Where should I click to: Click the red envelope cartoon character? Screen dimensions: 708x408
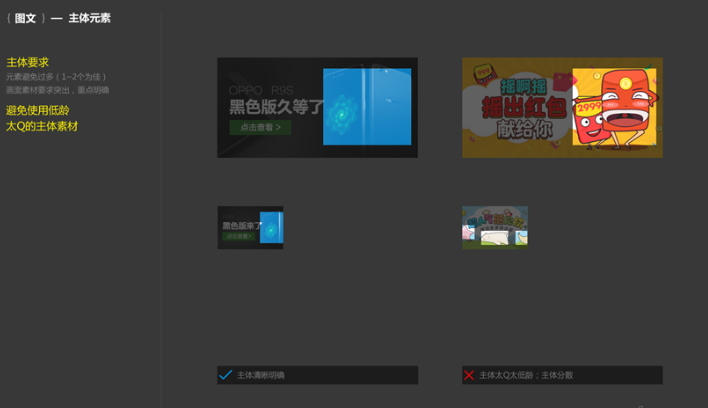[x=614, y=109]
